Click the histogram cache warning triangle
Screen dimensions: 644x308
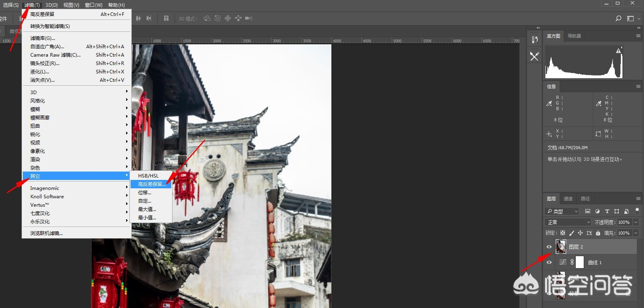[618, 51]
